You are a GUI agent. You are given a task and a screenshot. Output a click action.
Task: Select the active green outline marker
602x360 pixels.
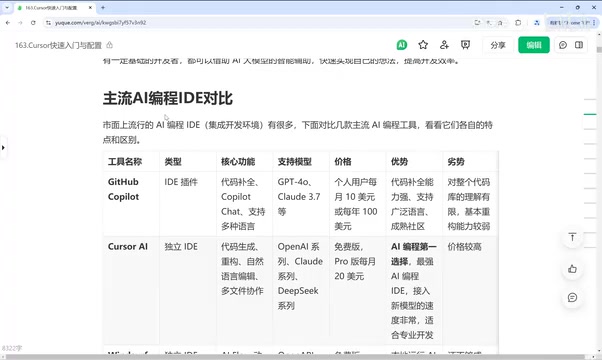pos(590,114)
